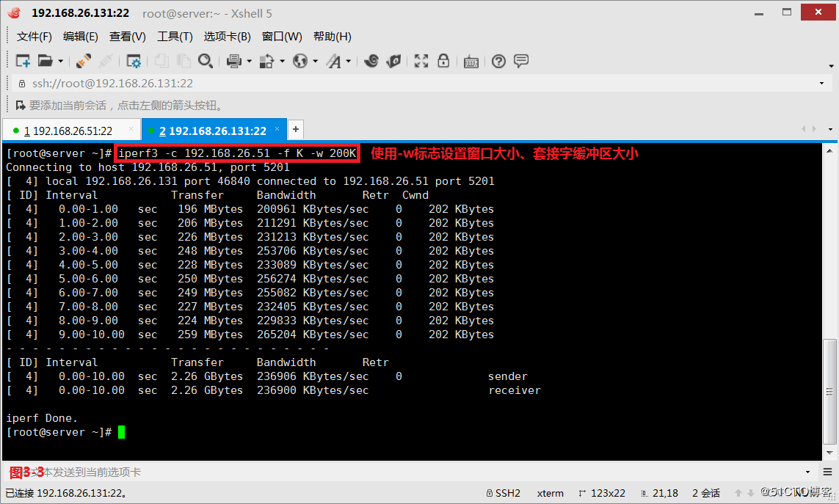Click the color scheme icon

266,61
